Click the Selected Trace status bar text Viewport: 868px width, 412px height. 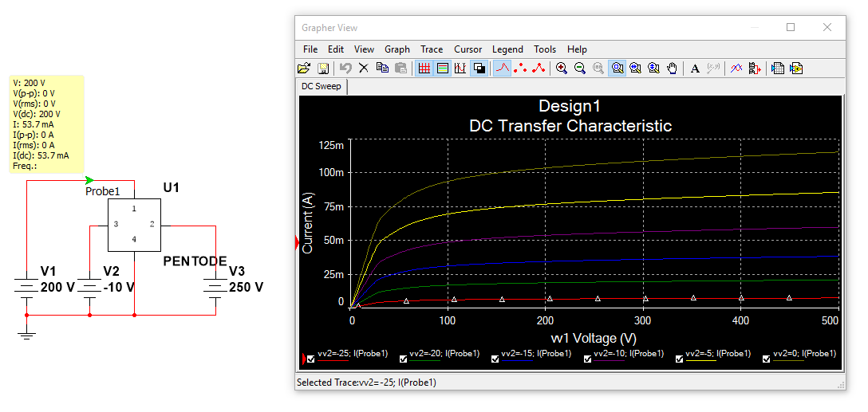pos(366,383)
